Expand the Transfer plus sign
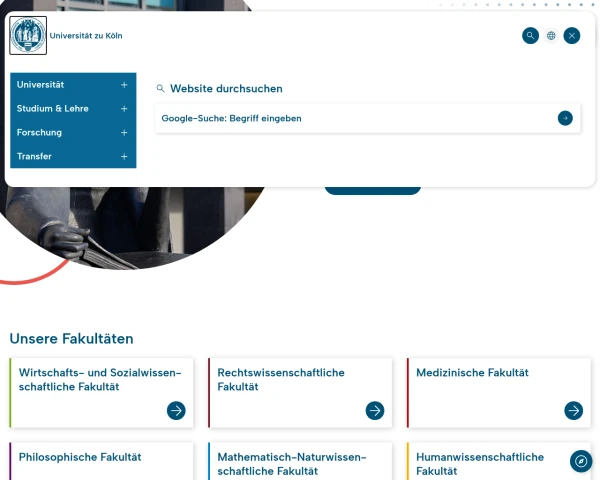Image resolution: width=600 pixels, height=480 pixels. click(124, 157)
